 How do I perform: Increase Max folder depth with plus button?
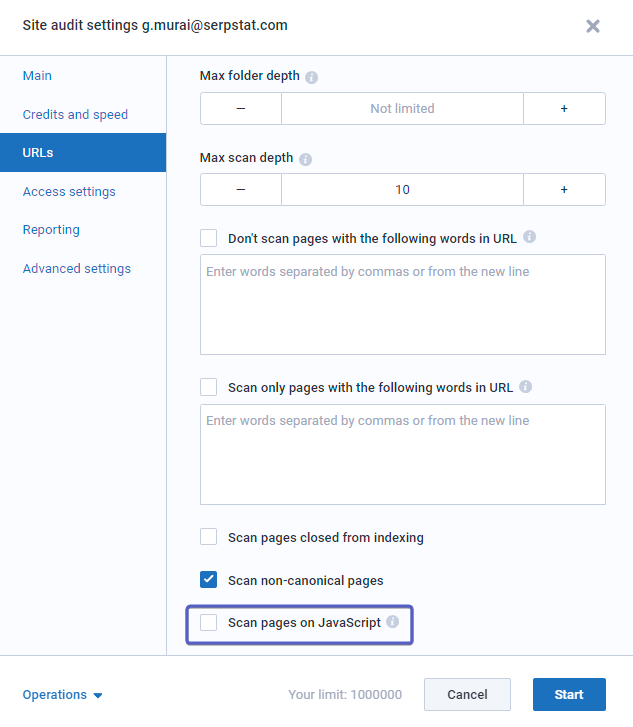564,108
